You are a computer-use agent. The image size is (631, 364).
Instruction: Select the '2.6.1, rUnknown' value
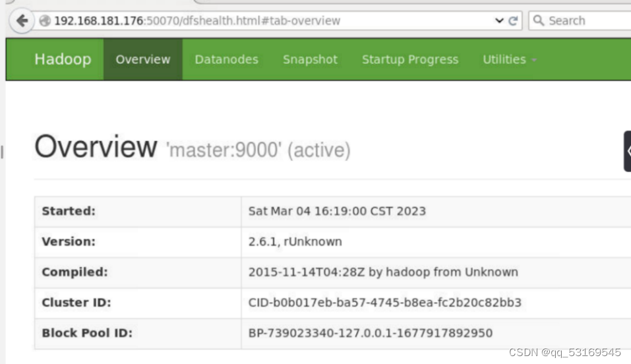click(295, 241)
